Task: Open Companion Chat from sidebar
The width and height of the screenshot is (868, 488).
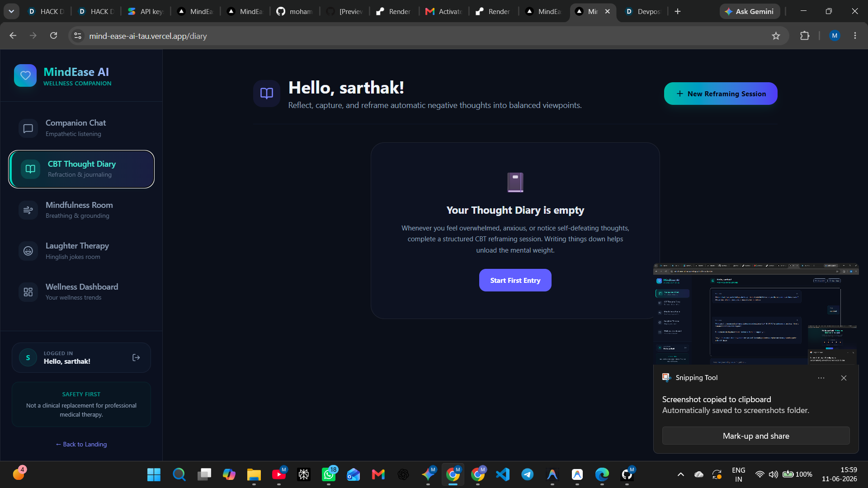Action: [81, 128]
